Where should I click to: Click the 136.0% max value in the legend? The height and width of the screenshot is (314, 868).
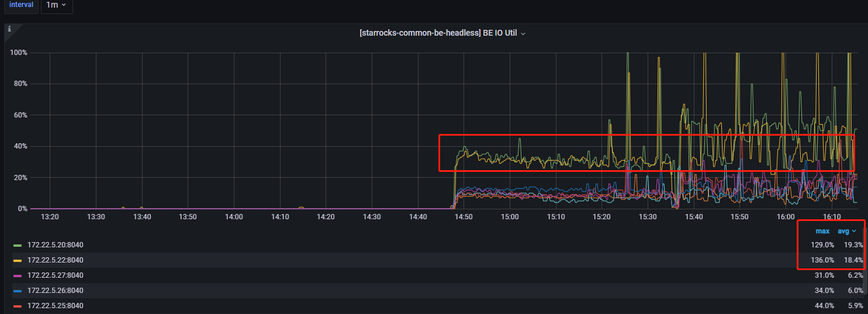[x=822, y=260]
